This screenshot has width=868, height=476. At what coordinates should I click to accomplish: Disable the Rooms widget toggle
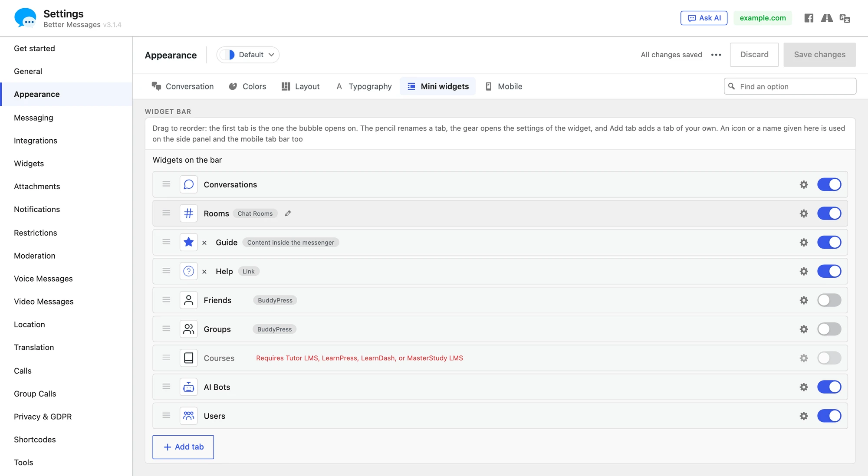829,213
